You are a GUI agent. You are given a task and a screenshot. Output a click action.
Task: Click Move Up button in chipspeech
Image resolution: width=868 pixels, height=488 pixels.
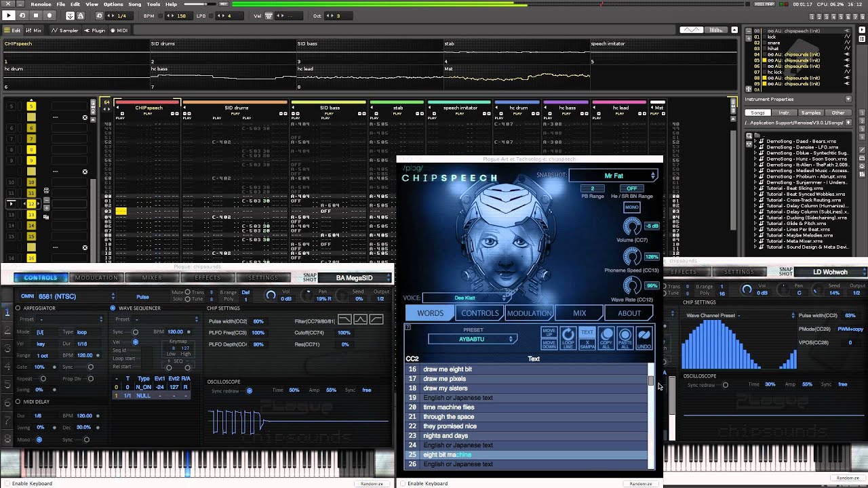549,332
